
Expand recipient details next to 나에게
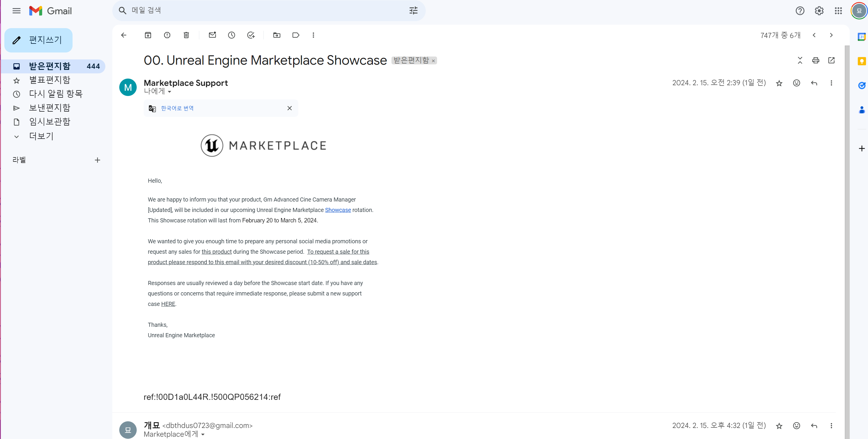pyautogui.click(x=169, y=92)
